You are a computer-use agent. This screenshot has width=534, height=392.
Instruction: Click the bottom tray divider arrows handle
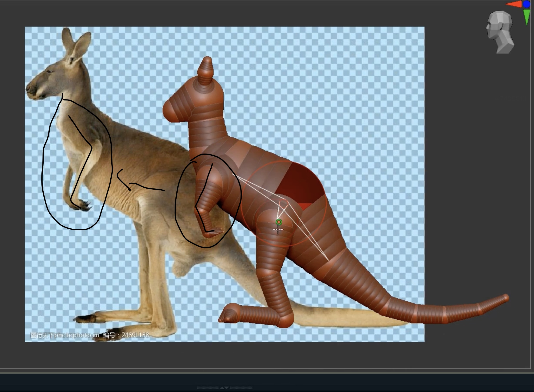point(224,388)
